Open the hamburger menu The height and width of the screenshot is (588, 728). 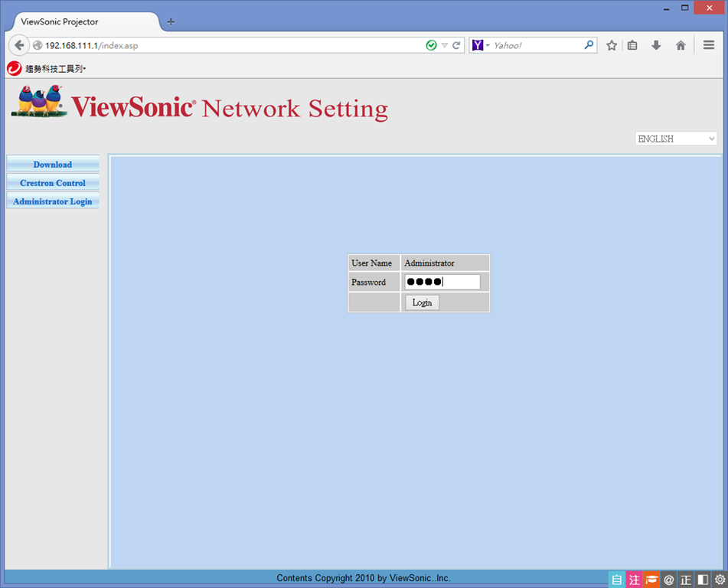(x=709, y=45)
